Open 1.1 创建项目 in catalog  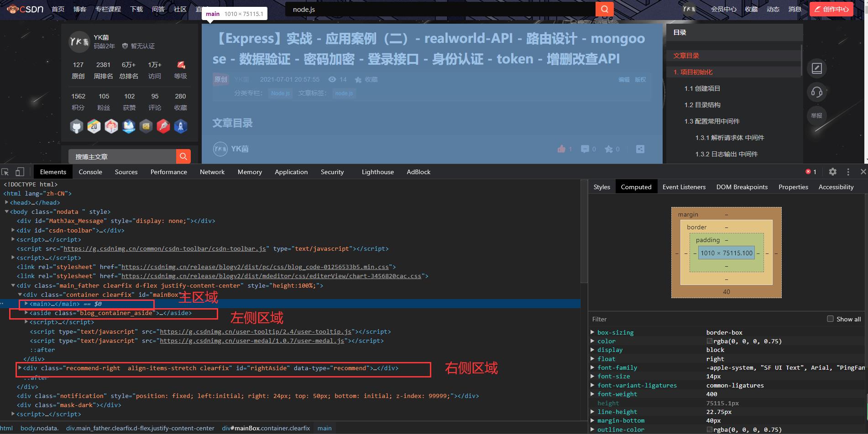(702, 88)
